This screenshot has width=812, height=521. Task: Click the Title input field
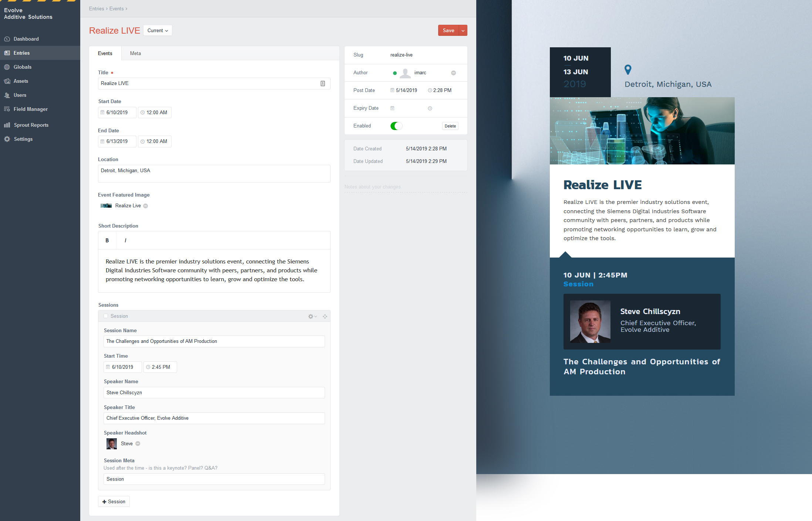(x=214, y=84)
